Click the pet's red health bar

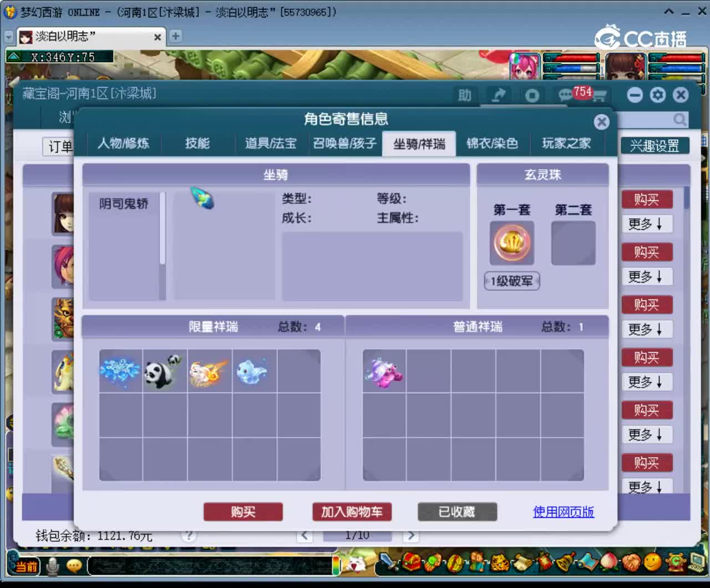pos(571,58)
